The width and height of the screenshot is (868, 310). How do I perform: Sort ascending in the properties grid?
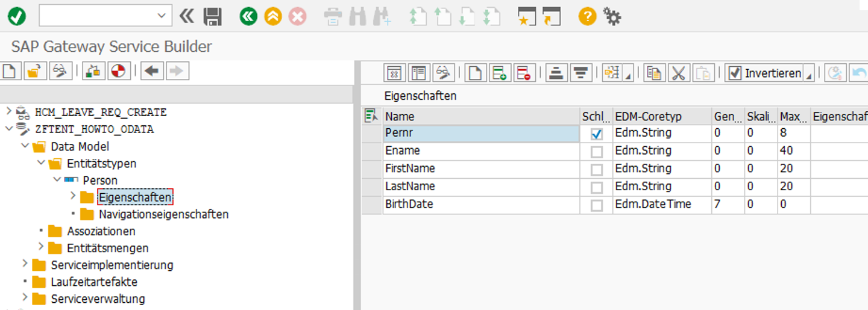tap(556, 73)
